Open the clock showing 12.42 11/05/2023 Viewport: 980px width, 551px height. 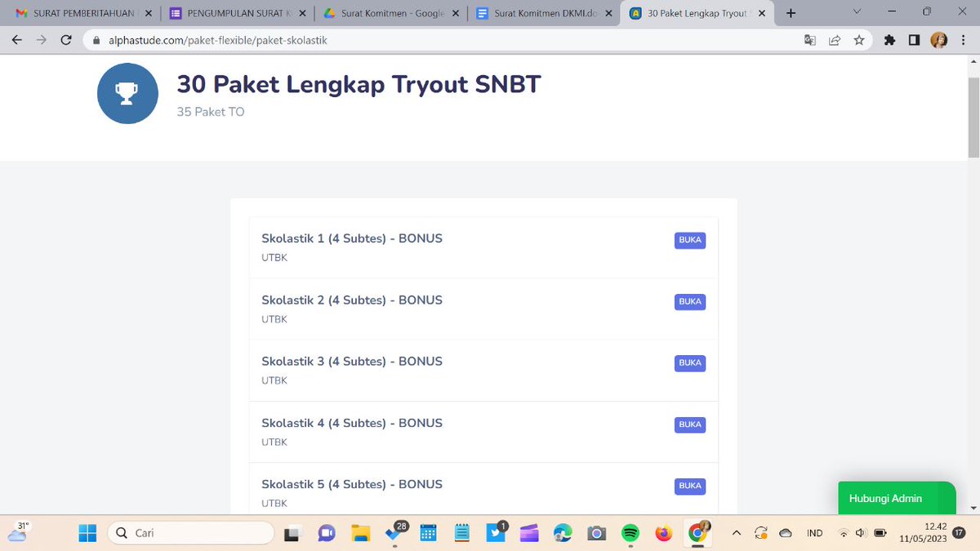[x=923, y=533]
